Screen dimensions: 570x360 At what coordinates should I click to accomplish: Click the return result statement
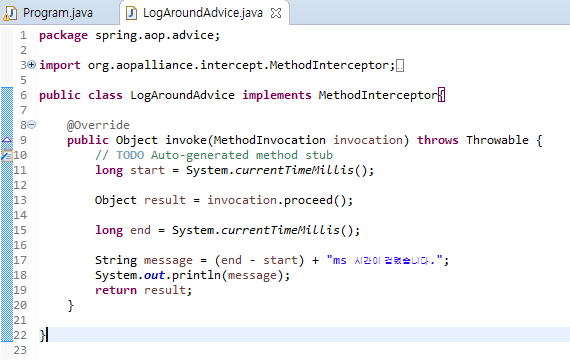click(143, 290)
